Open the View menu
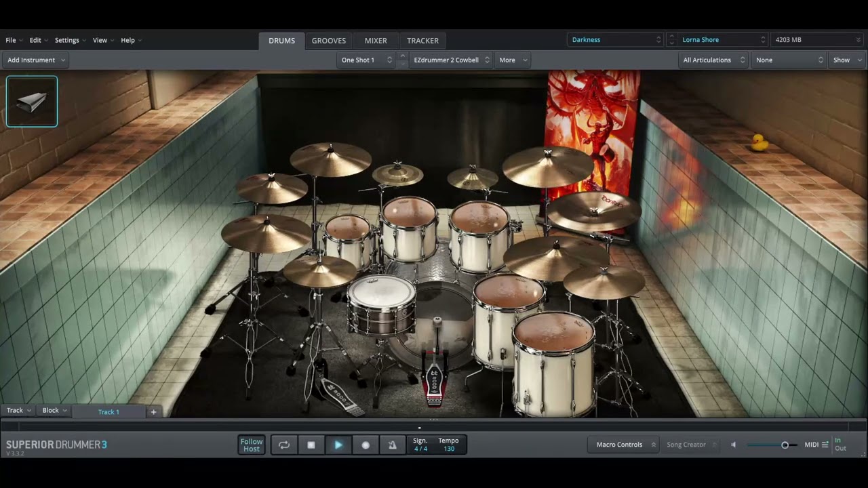Viewport: 868px width, 488px height. (103, 41)
